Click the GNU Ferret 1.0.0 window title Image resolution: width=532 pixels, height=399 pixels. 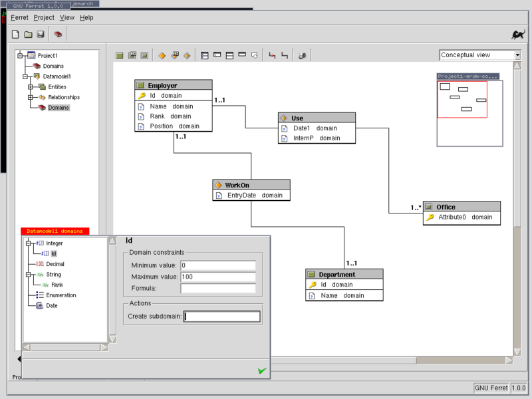tap(38, 6)
